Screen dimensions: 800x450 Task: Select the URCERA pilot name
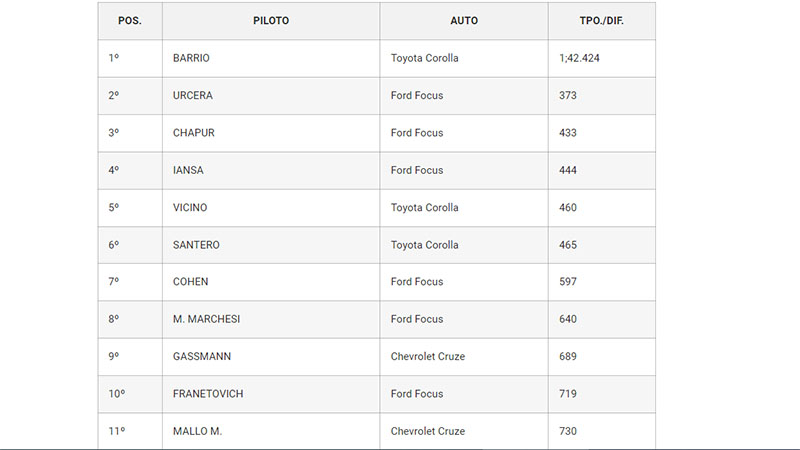pos(193,95)
